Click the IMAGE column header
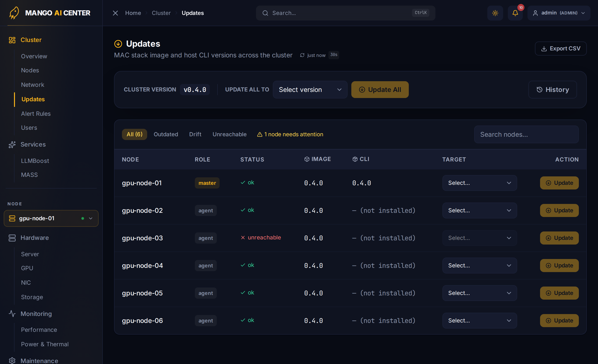Screen dimensions: 598x364 317,159
